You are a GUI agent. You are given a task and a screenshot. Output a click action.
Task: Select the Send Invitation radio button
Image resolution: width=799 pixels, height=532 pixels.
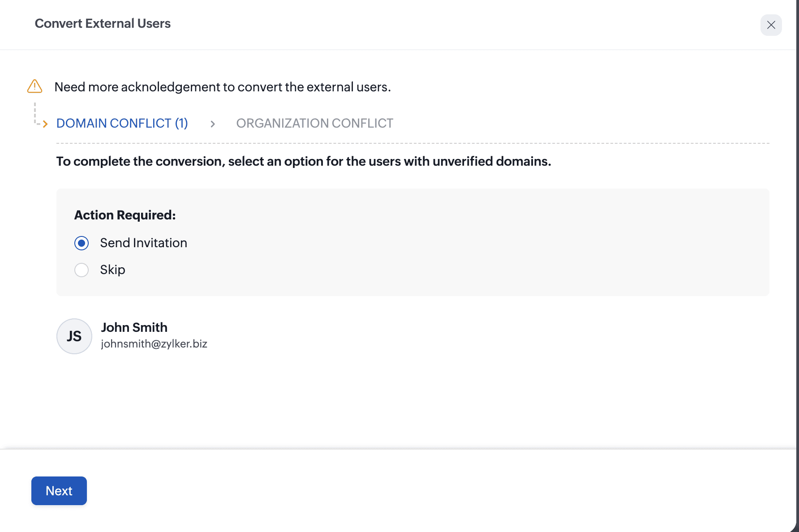[x=82, y=243]
